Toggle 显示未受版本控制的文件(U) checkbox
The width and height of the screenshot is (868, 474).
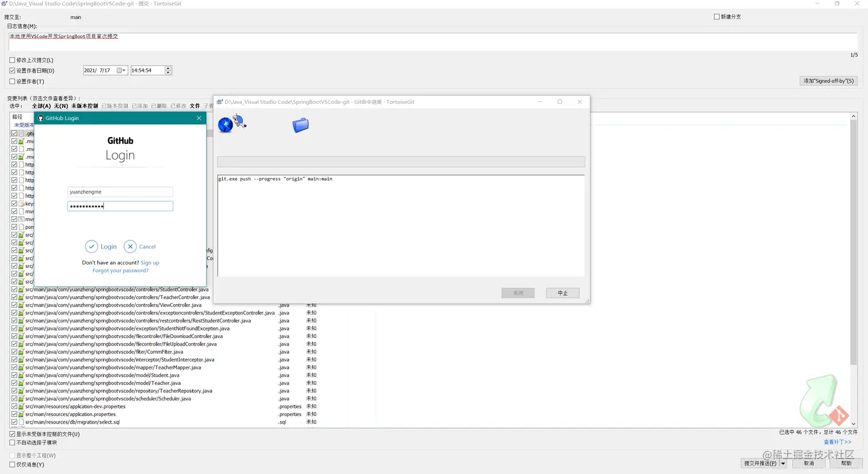coord(12,434)
